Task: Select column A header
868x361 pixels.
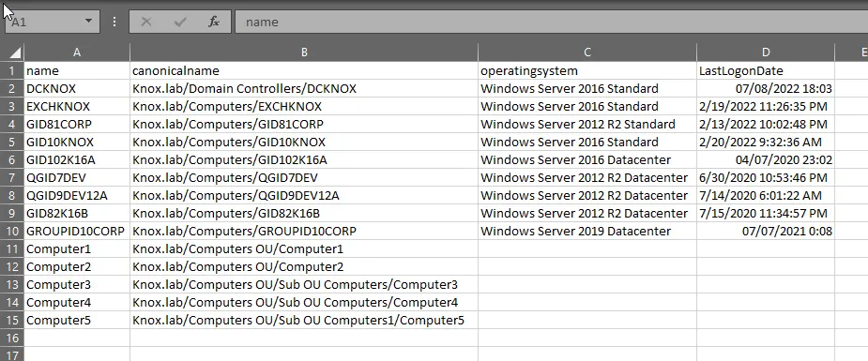Action: tap(77, 53)
